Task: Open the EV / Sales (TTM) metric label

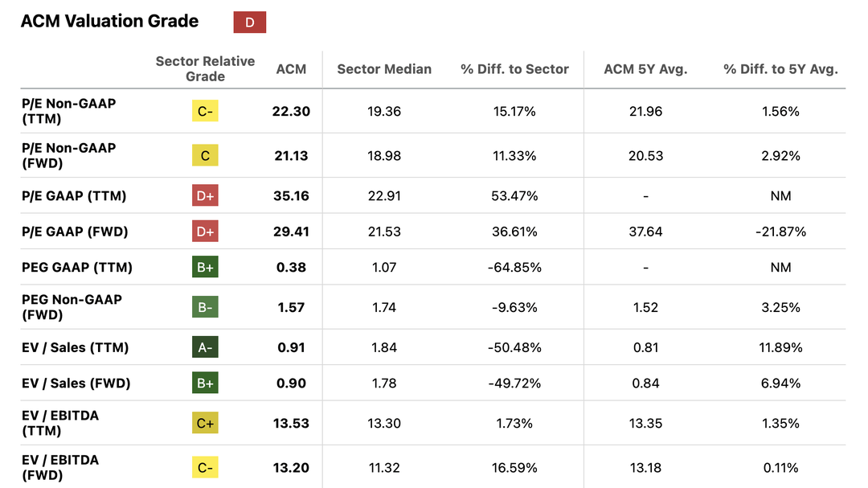Action: pos(76,348)
